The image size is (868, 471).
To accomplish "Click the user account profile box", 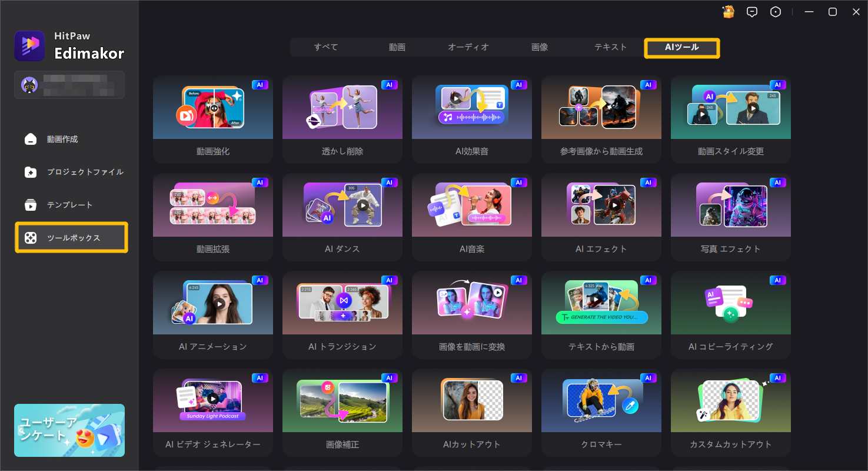I will point(69,85).
